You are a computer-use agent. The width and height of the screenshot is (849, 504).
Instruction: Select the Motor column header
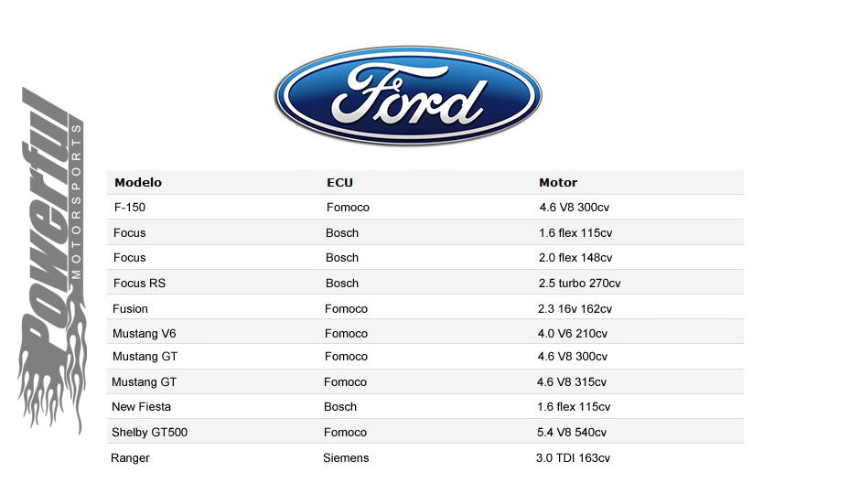pyautogui.click(x=558, y=182)
